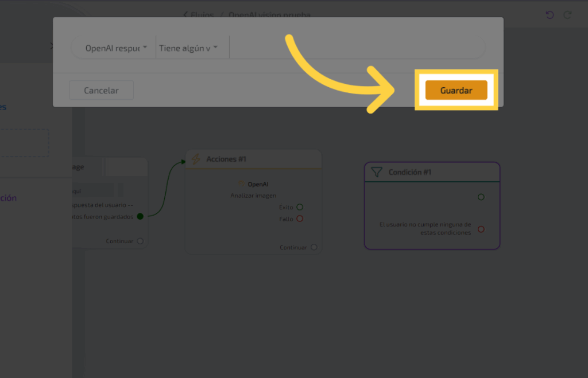This screenshot has width=588, height=378.
Task: Click the Guardar button
Action: pyautogui.click(x=456, y=91)
